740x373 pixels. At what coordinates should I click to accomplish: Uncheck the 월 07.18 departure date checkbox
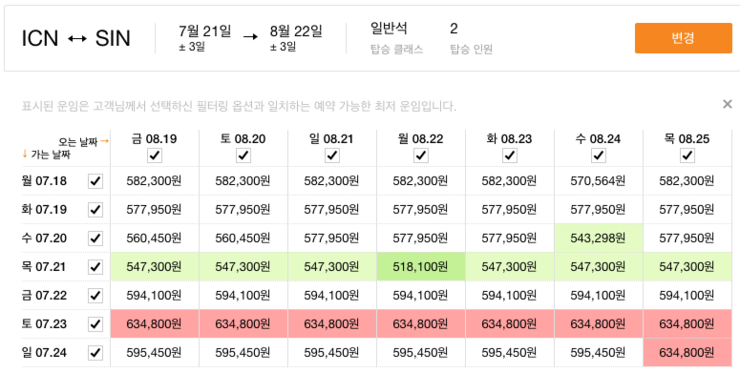(95, 181)
